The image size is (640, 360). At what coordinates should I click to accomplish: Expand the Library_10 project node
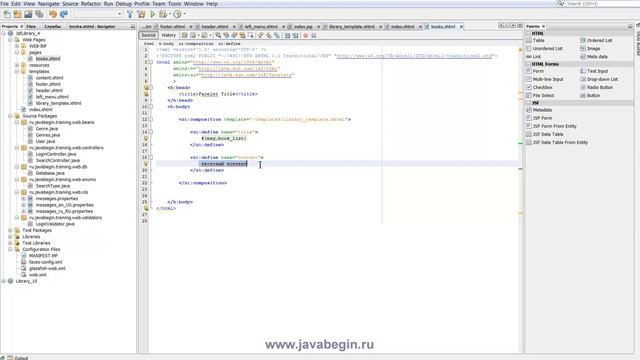[4, 281]
